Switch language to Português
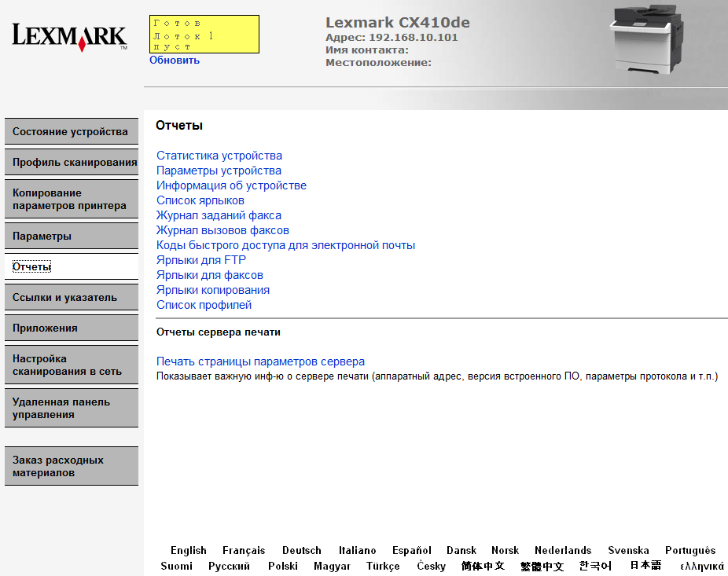The image size is (728, 576). click(690, 551)
